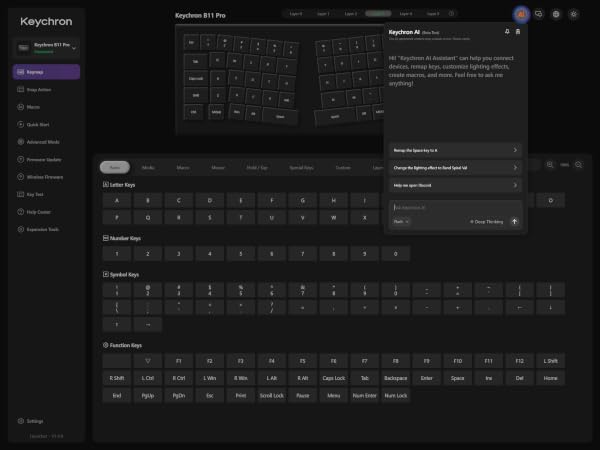Screen dimensions: 600x450
Task: Switch to the Media keycode tab
Action: 148,167
